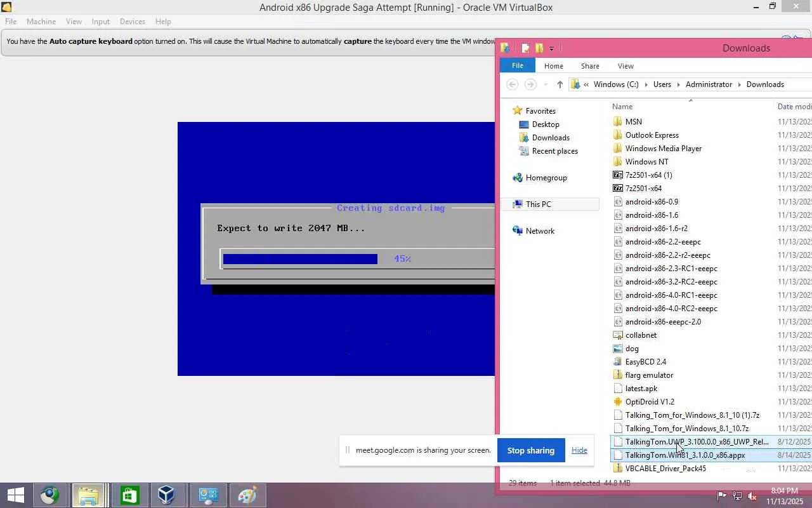
Task: Select TalkingTom.Win81_3.1.0.0_x86.appx
Action: tap(685, 455)
